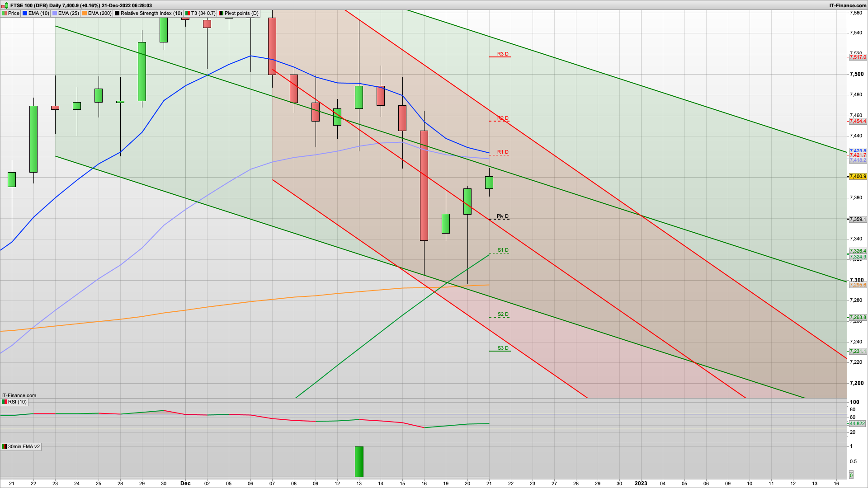Click the EMA (25) legend icon

pyautogui.click(x=54, y=13)
